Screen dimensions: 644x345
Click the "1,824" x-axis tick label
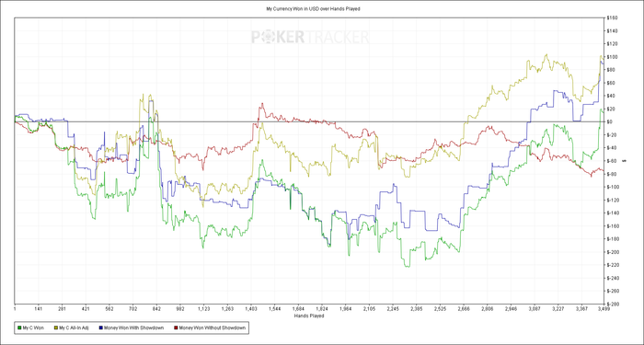(x=322, y=308)
